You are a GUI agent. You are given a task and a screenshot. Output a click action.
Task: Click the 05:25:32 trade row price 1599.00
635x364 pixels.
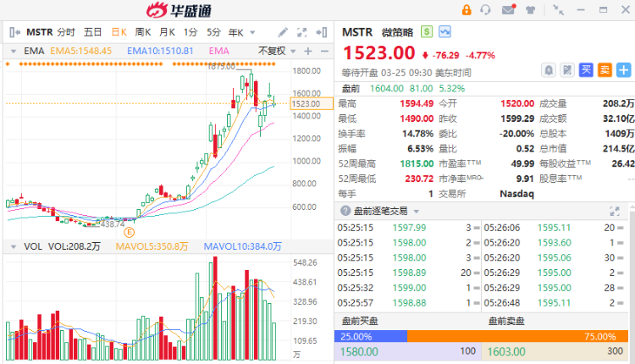[x=409, y=288]
